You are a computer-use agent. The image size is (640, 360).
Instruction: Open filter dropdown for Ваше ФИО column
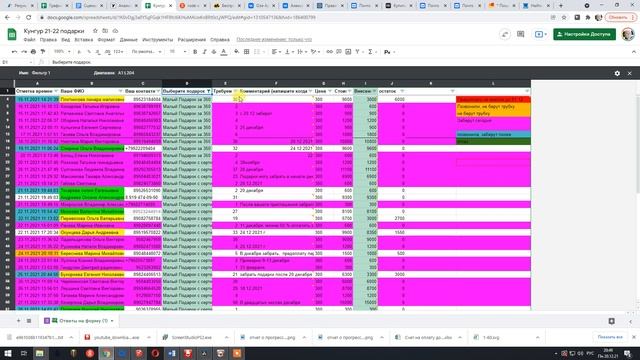(x=120, y=91)
